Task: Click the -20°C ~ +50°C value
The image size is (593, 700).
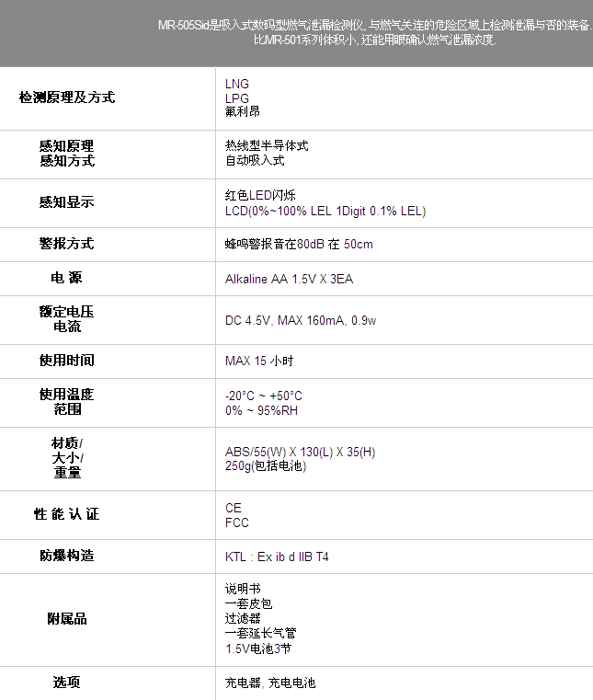Action: [x=264, y=396]
